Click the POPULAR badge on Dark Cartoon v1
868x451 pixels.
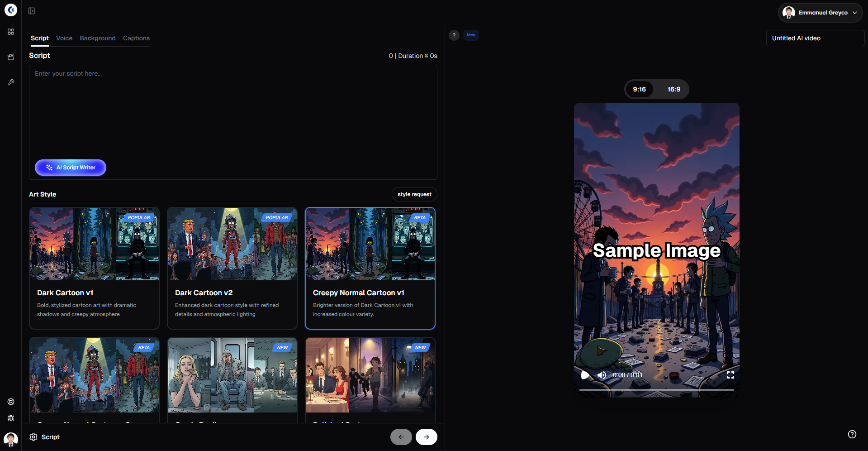(138, 218)
